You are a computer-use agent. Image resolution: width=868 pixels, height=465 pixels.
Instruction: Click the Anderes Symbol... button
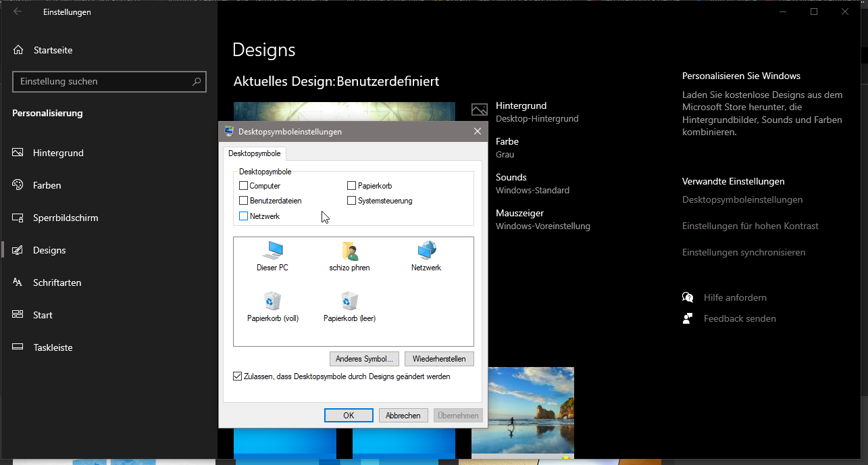pos(364,359)
